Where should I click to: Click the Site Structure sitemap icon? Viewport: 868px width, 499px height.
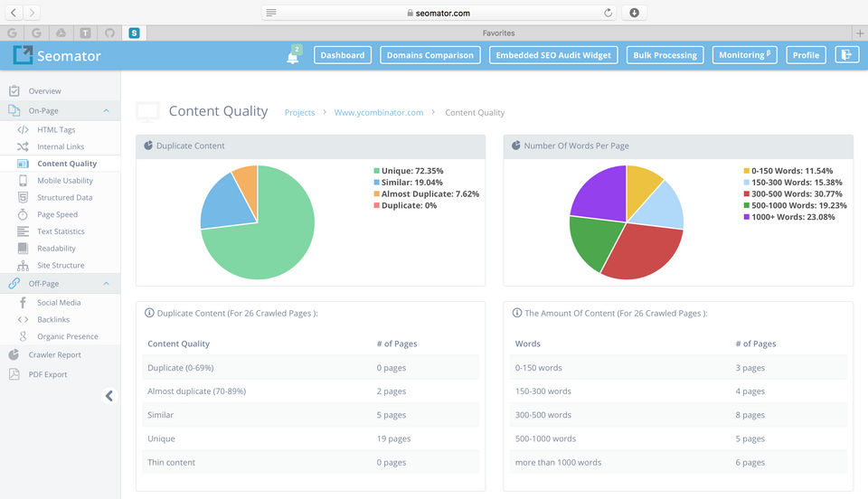[x=23, y=266]
